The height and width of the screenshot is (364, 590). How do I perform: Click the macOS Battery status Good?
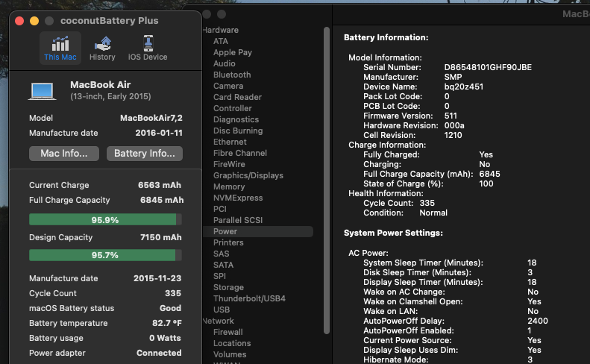171,308
